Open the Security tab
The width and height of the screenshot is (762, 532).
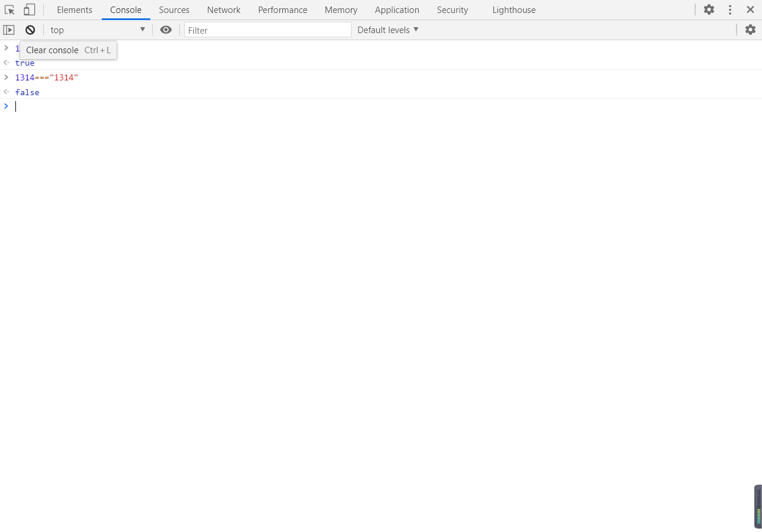click(x=453, y=10)
